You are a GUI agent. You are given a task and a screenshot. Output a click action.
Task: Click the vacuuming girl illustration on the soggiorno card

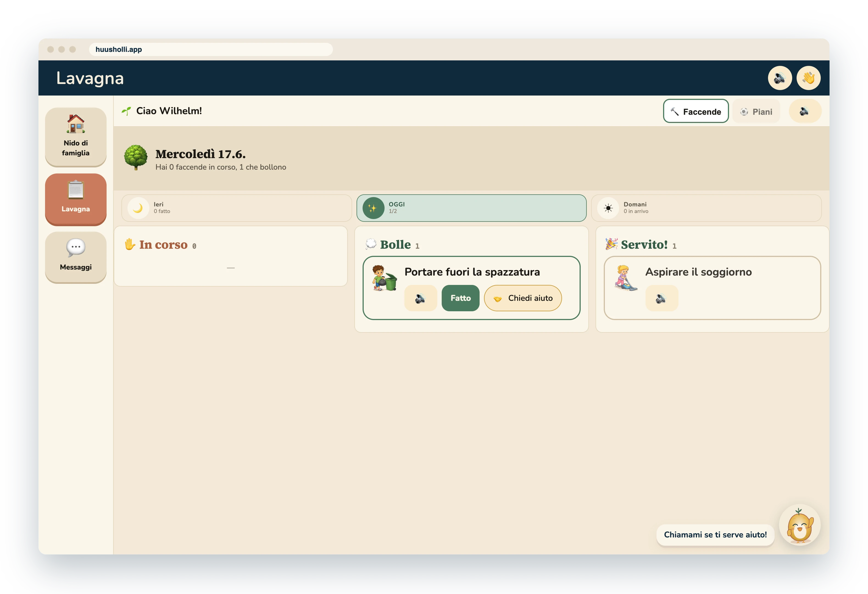click(x=626, y=278)
